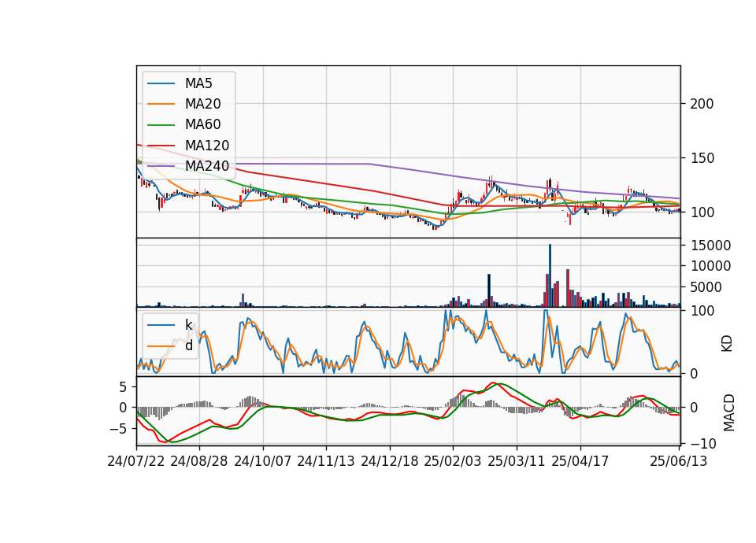Click the MA60 legend label

(202, 125)
